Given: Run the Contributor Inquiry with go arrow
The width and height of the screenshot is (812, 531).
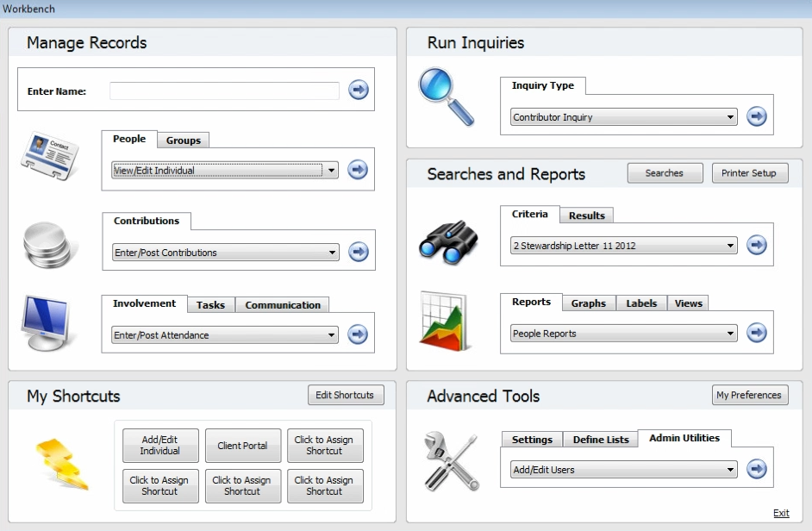Looking at the screenshot, I should 756,116.
